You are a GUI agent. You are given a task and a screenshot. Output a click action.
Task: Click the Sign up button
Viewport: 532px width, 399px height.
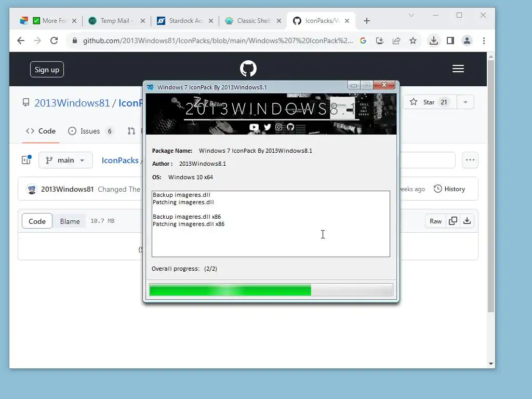[x=47, y=70]
